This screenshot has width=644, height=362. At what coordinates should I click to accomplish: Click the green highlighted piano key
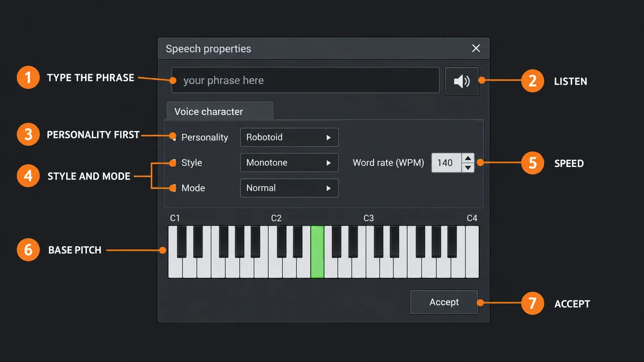317,252
